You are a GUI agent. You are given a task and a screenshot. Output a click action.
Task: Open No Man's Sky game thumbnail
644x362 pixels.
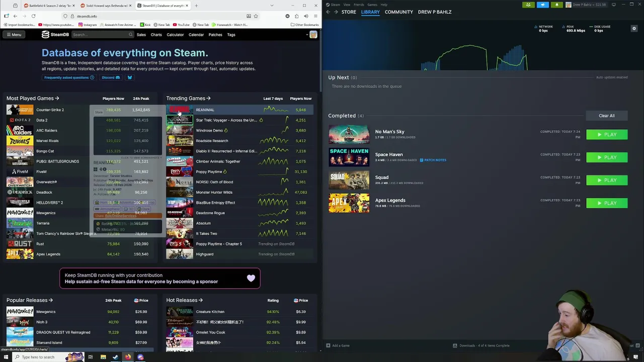(x=349, y=134)
